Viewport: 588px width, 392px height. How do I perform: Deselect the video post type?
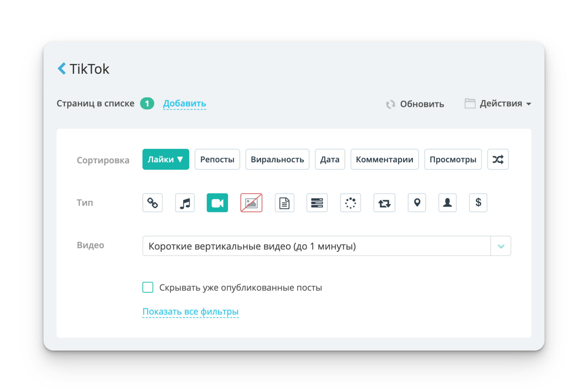(217, 203)
